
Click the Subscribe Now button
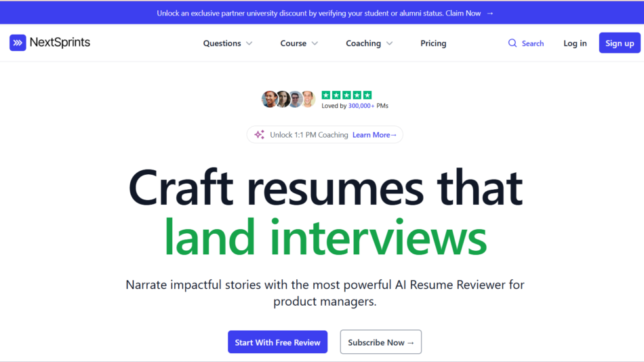[381, 342]
